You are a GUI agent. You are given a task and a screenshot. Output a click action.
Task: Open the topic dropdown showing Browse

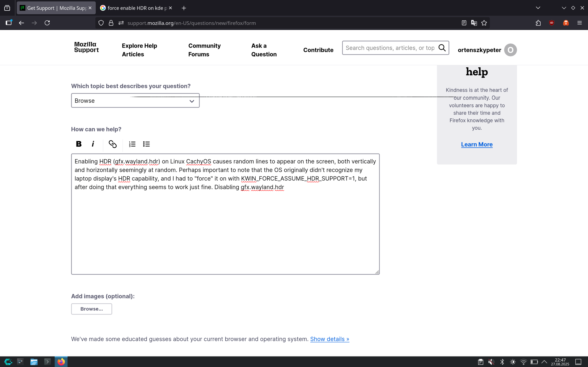[x=135, y=101]
